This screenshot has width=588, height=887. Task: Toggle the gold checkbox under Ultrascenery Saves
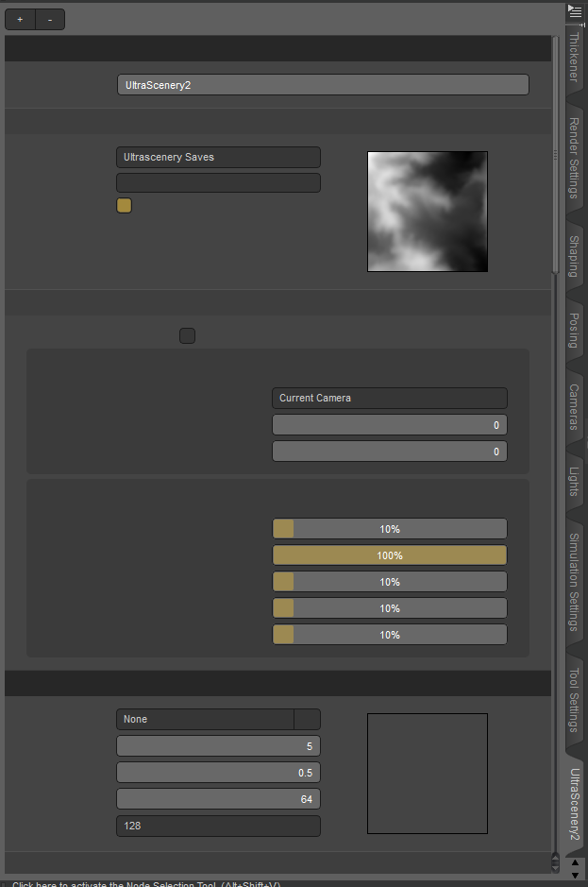[x=125, y=205]
